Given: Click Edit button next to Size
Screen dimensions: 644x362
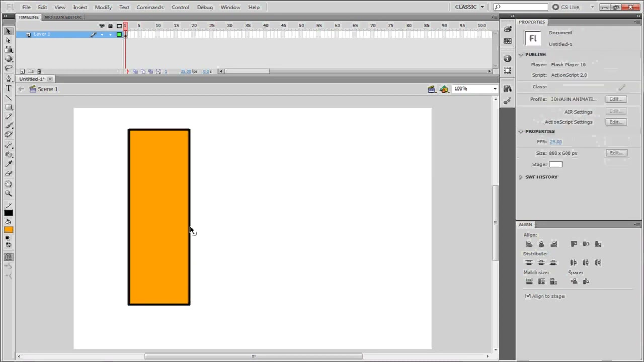Looking at the screenshot, I should pyautogui.click(x=616, y=153).
